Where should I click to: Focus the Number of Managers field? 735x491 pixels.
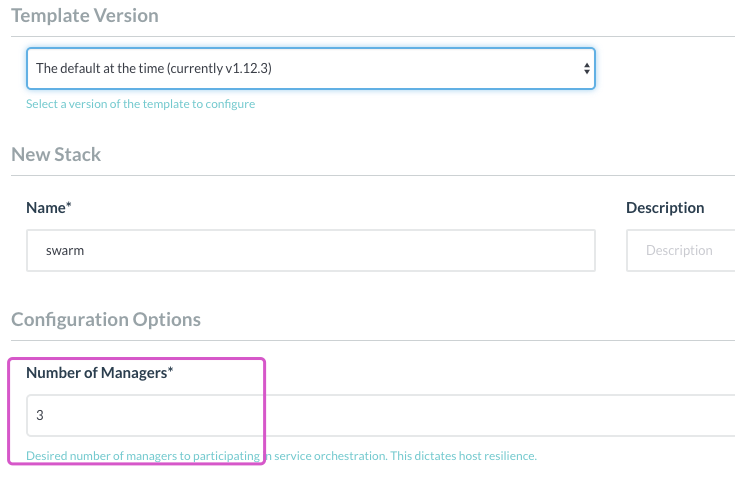coord(380,415)
